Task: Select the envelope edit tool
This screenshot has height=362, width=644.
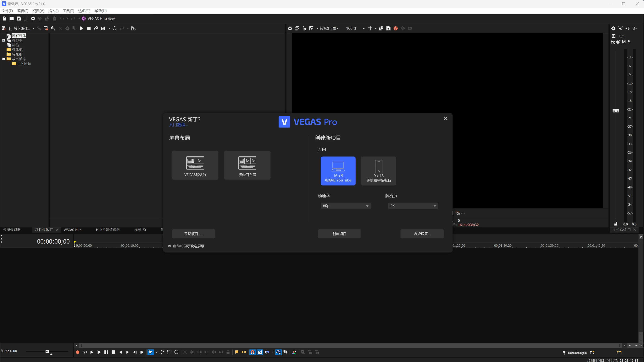Action: point(162,352)
